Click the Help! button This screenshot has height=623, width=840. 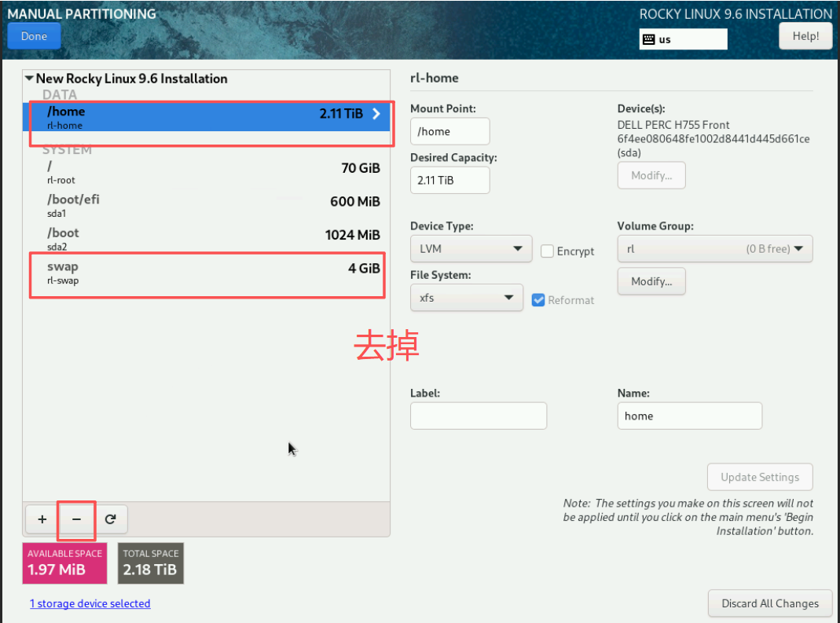[x=805, y=36]
